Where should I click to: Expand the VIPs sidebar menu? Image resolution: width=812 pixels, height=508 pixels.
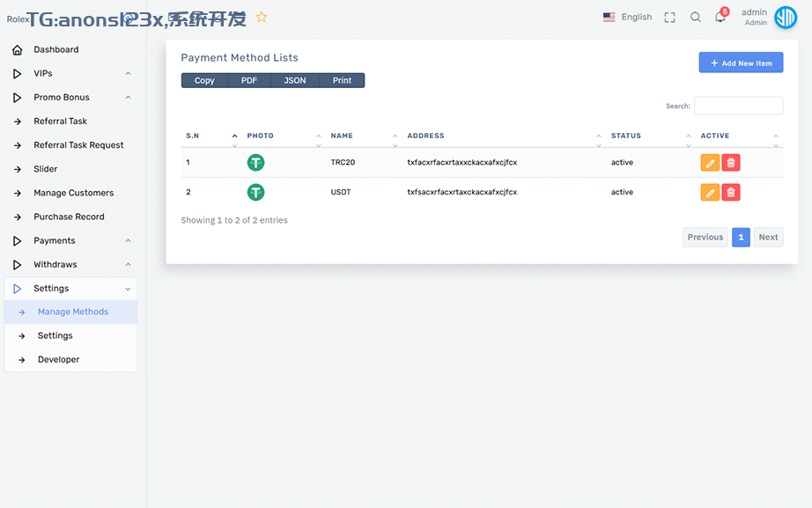tap(70, 74)
